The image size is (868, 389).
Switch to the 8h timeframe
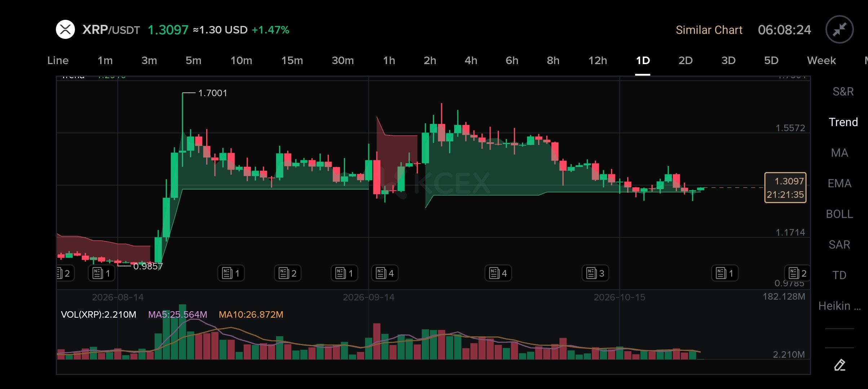point(553,61)
